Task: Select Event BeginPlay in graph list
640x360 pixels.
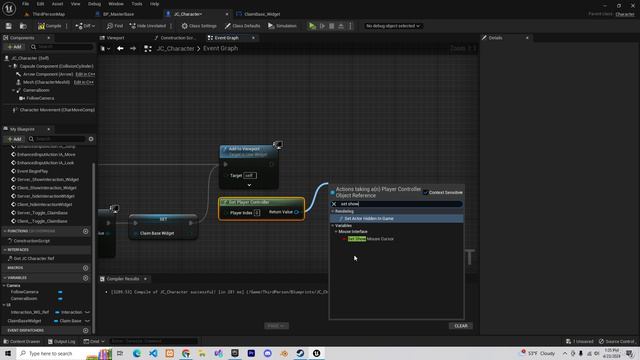Action: point(32,171)
